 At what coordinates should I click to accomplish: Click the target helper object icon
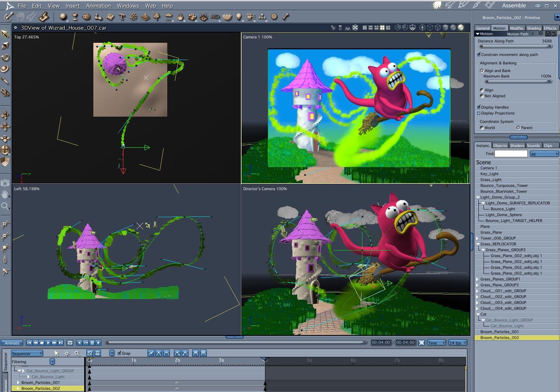[x=274, y=17]
